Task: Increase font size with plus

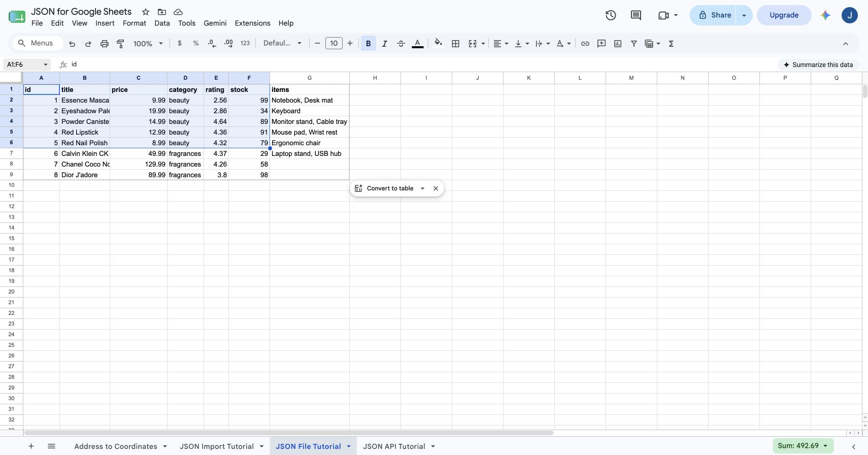Action: coord(350,44)
